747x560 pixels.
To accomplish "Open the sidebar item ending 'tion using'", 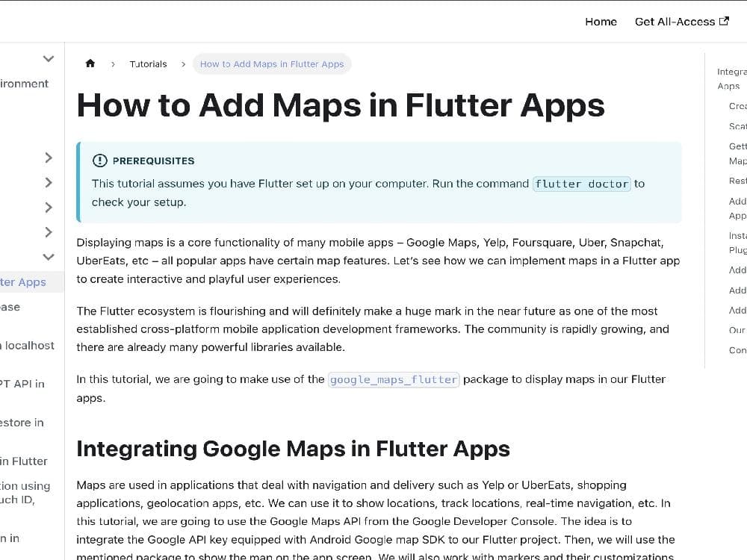I will click(25, 492).
